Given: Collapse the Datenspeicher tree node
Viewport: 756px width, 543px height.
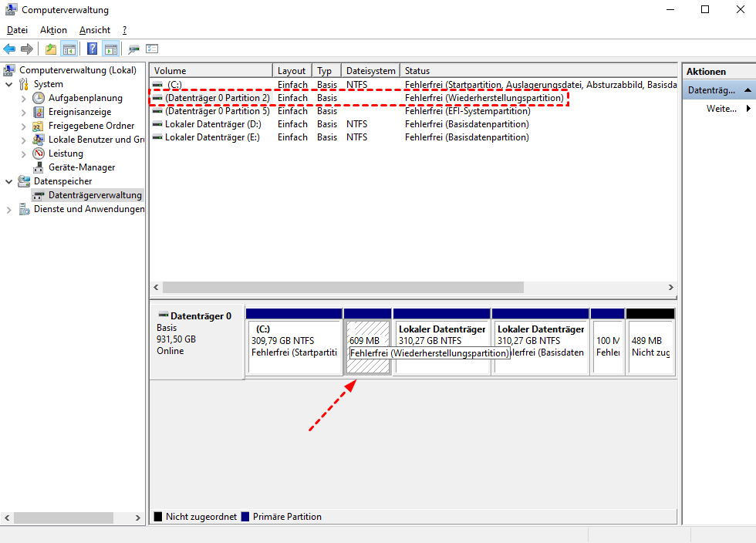Looking at the screenshot, I should [x=9, y=181].
